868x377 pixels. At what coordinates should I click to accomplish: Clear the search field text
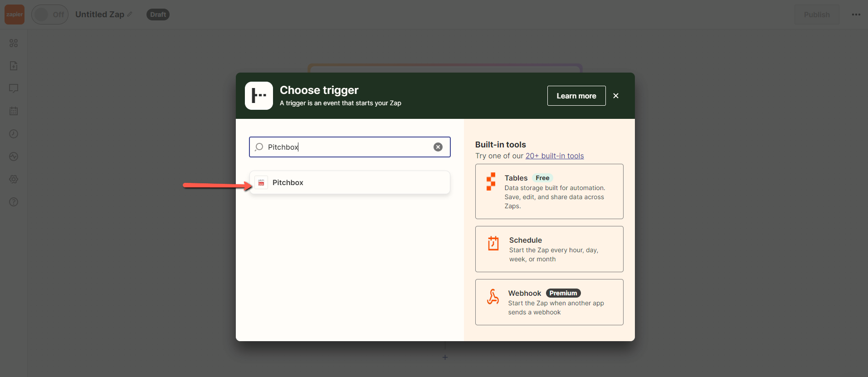[x=438, y=147]
